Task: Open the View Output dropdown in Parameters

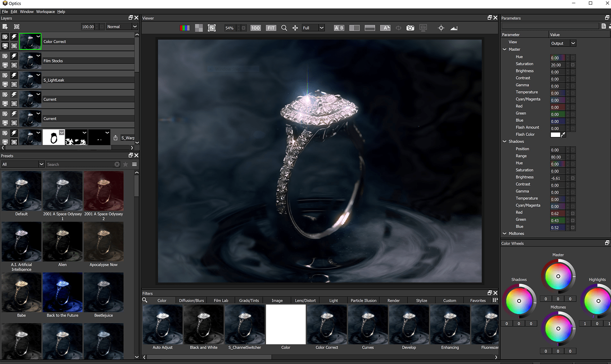Action: coord(562,43)
